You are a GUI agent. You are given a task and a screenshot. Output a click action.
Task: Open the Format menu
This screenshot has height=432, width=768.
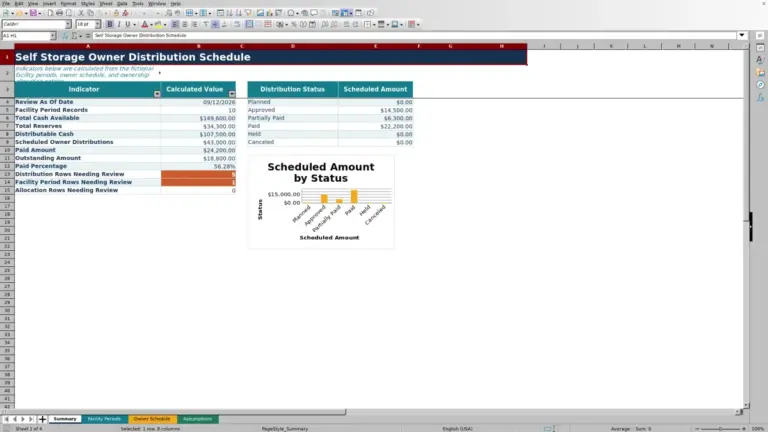[68, 3]
